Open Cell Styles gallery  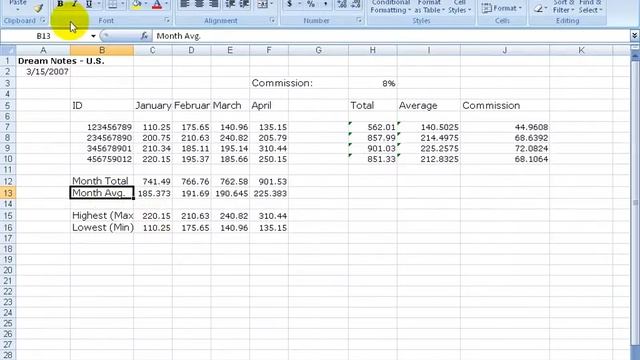[x=460, y=7]
